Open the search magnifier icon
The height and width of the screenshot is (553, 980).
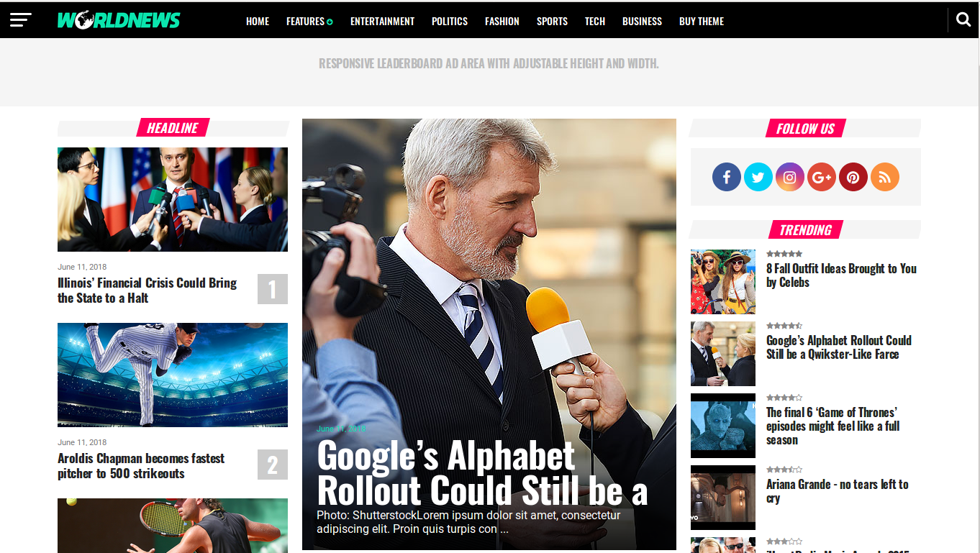(963, 19)
